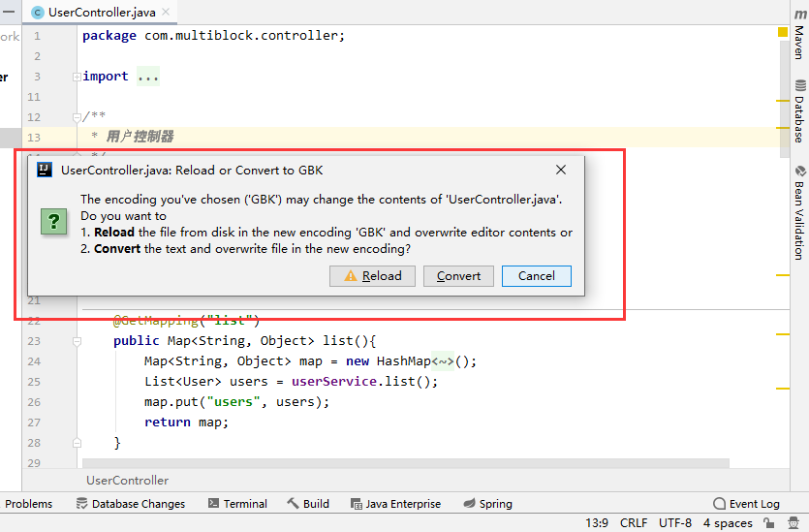This screenshot has height=532, width=809.
Task: Expand the folded import statements
Action: point(77,77)
